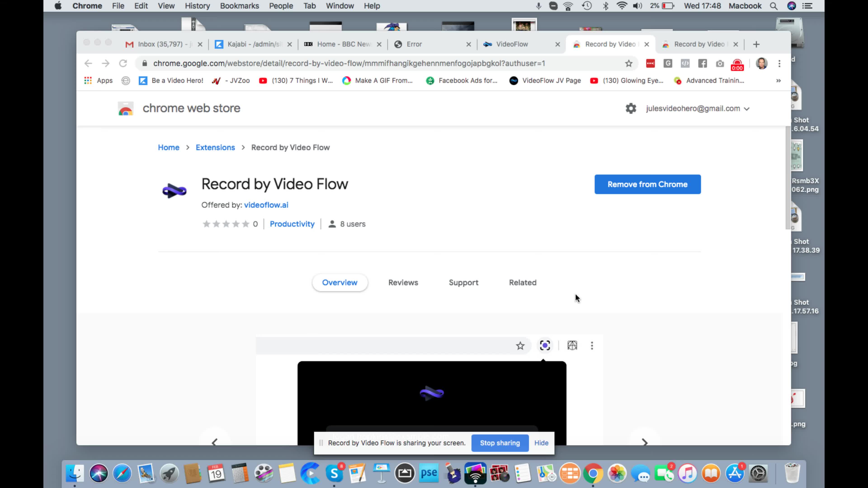Open the People menu in Chrome

tap(281, 6)
